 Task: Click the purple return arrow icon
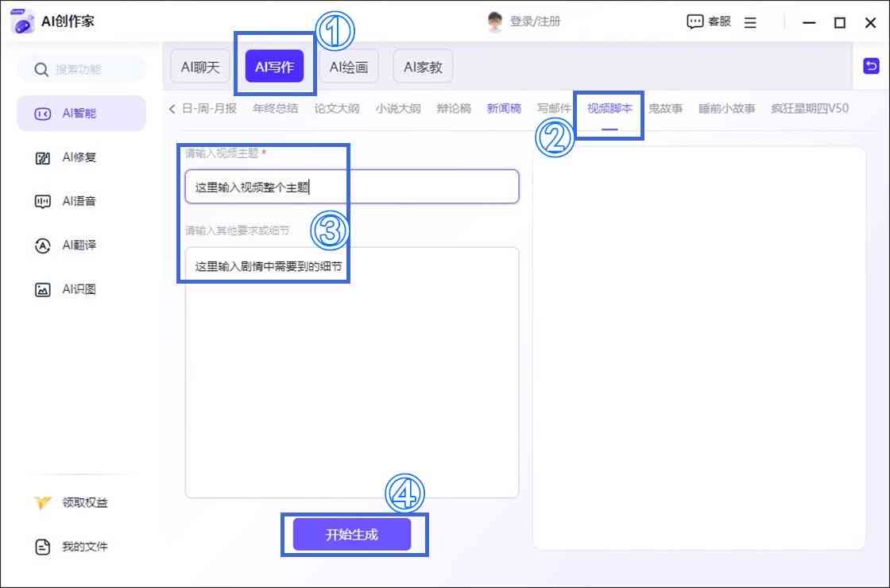coord(871,66)
